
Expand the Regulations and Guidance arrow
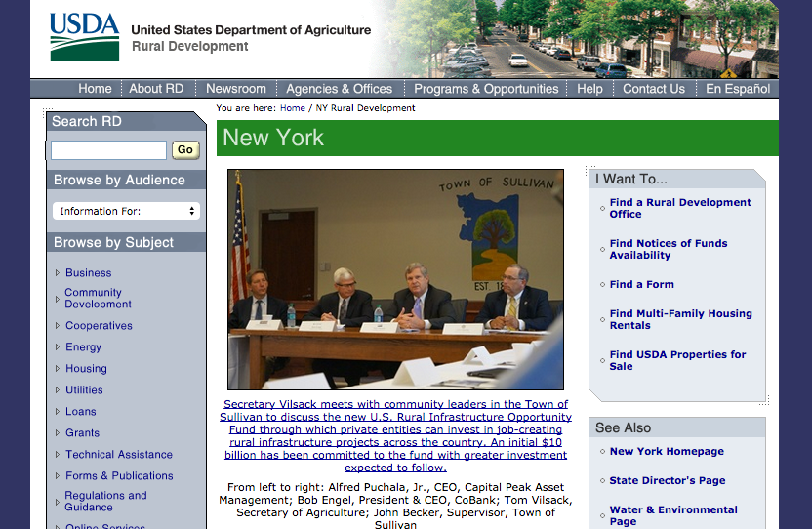58,502
